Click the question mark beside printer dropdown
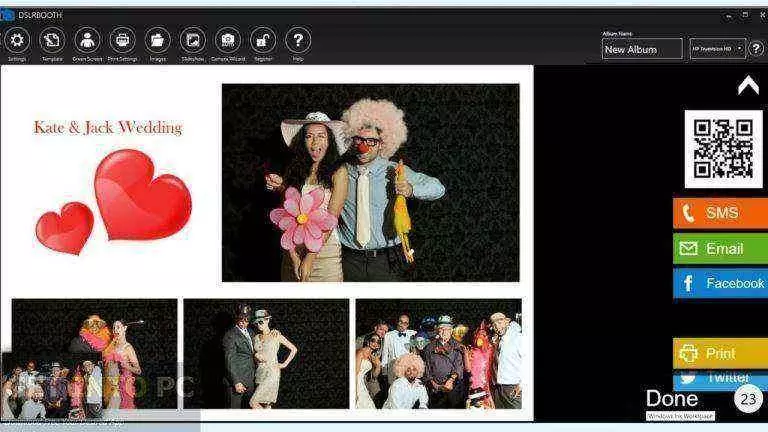This screenshot has width=768, height=432. click(756, 49)
